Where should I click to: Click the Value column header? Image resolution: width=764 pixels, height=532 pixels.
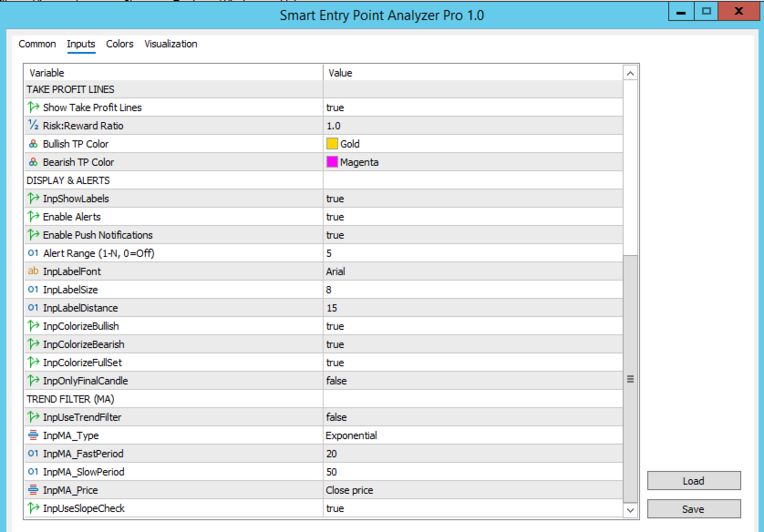tap(472, 73)
